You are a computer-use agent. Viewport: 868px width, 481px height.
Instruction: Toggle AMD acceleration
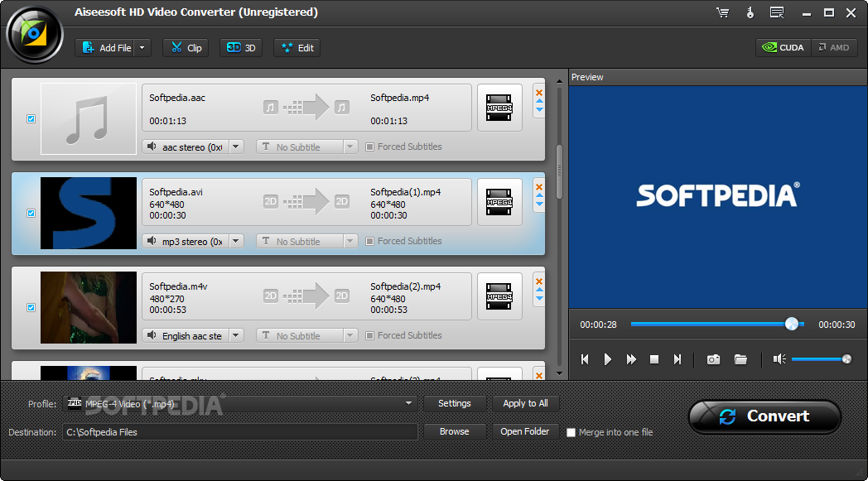coord(834,47)
